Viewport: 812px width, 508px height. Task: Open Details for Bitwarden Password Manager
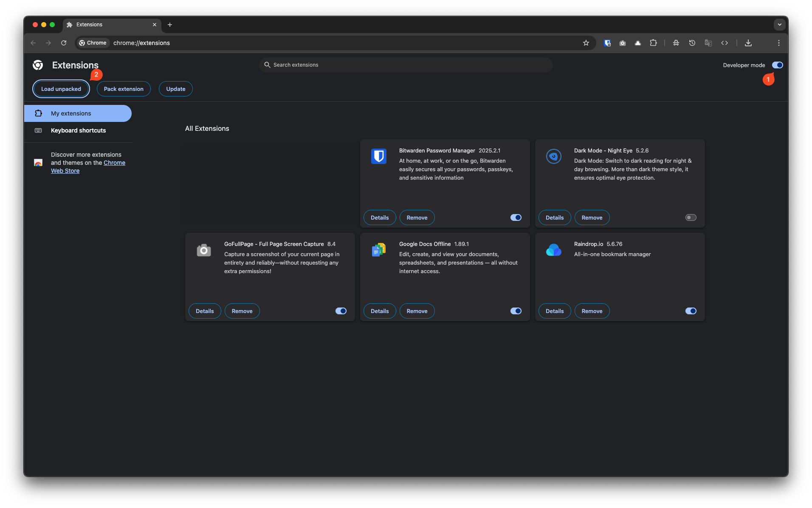click(380, 217)
